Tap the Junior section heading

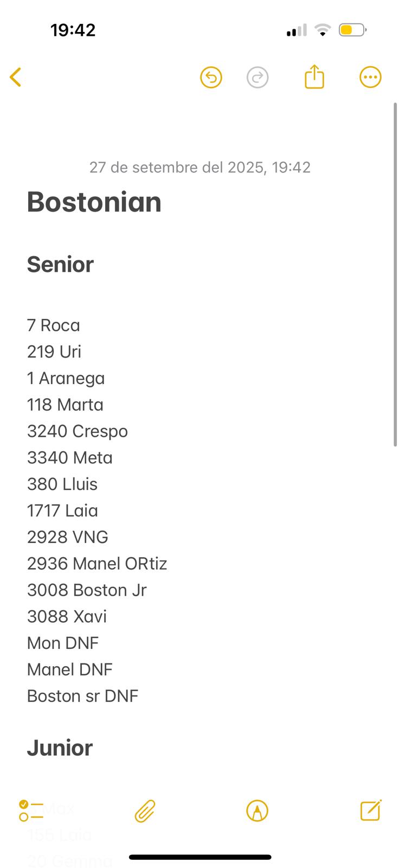click(60, 748)
